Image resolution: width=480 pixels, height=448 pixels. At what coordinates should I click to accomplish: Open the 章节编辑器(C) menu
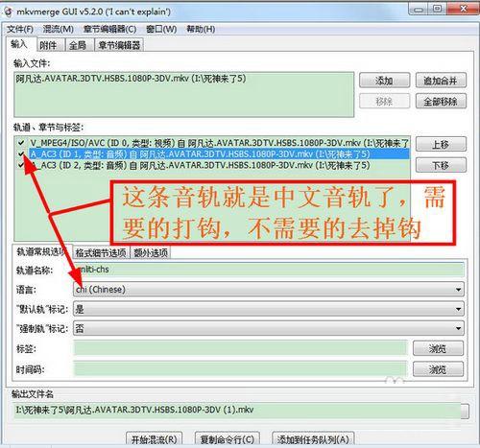109,30
